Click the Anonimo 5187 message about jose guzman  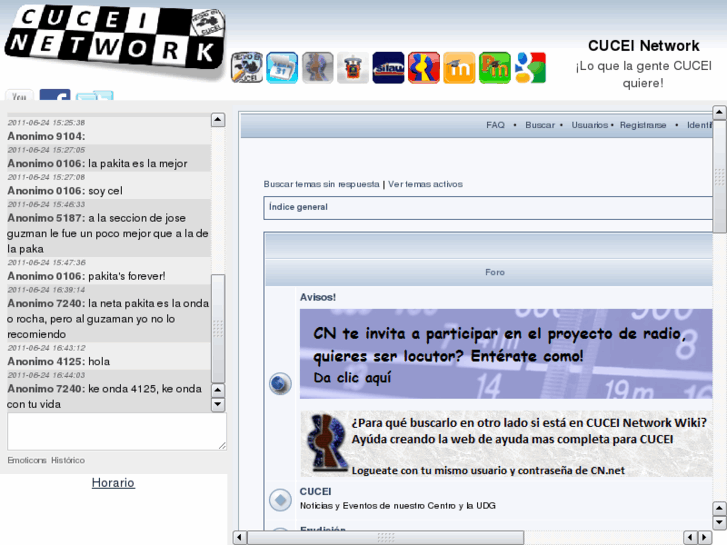tap(108, 233)
